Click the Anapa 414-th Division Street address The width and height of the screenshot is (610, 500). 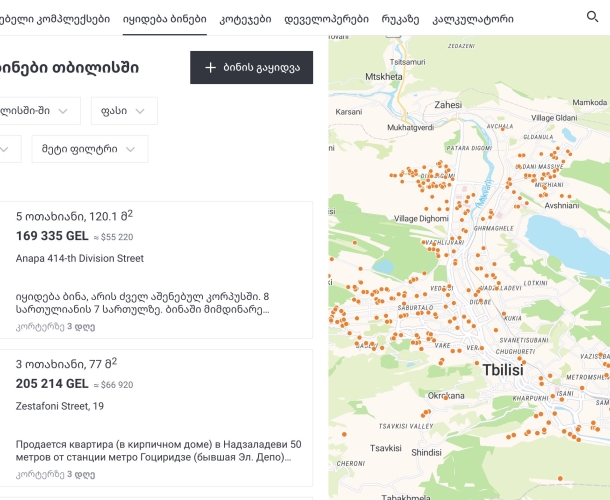click(x=80, y=258)
